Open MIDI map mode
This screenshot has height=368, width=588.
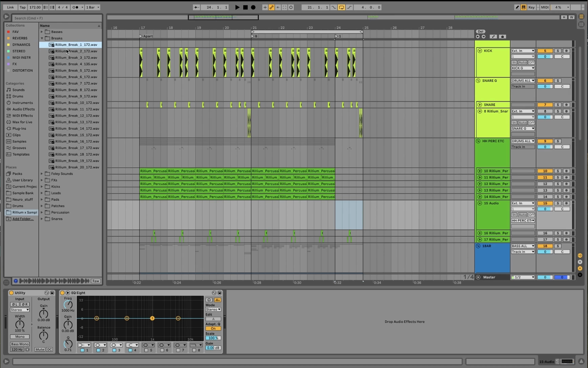click(x=545, y=7)
